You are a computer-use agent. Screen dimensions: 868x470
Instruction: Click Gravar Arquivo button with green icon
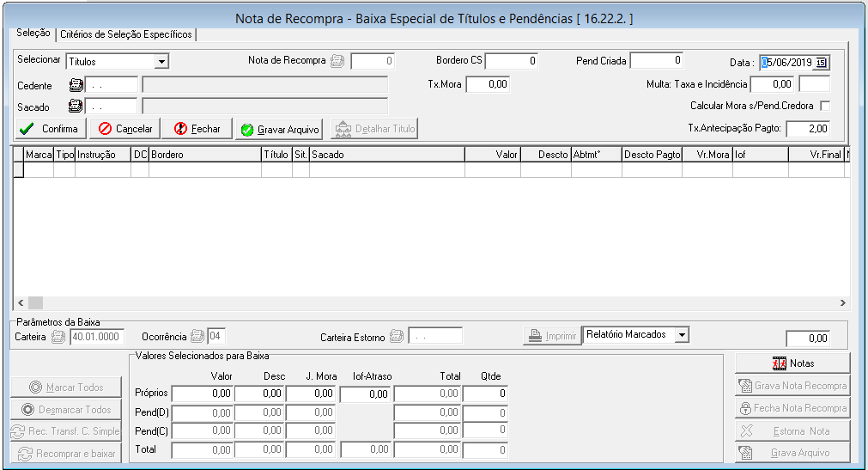(x=279, y=130)
